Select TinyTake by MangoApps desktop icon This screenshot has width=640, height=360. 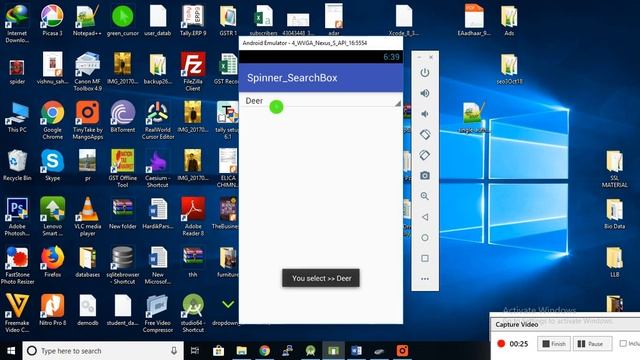(x=87, y=120)
